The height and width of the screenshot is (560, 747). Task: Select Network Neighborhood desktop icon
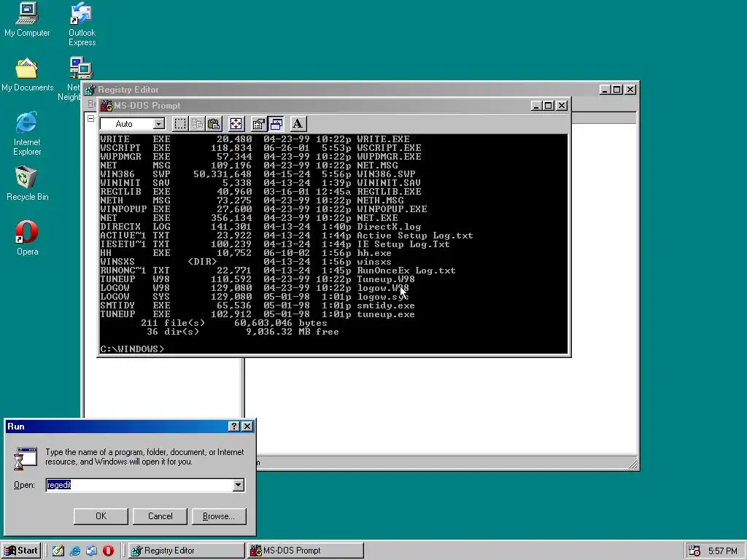74,79
